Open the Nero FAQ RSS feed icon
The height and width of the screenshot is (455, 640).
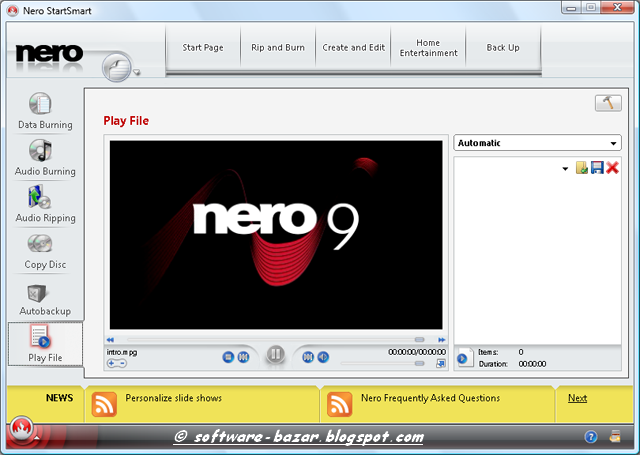coord(340,404)
